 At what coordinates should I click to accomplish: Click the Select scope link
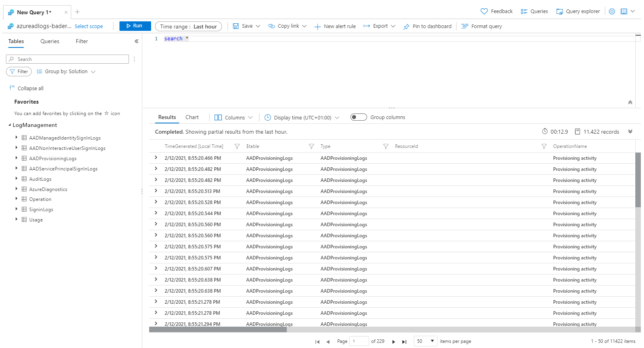click(89, 26)
